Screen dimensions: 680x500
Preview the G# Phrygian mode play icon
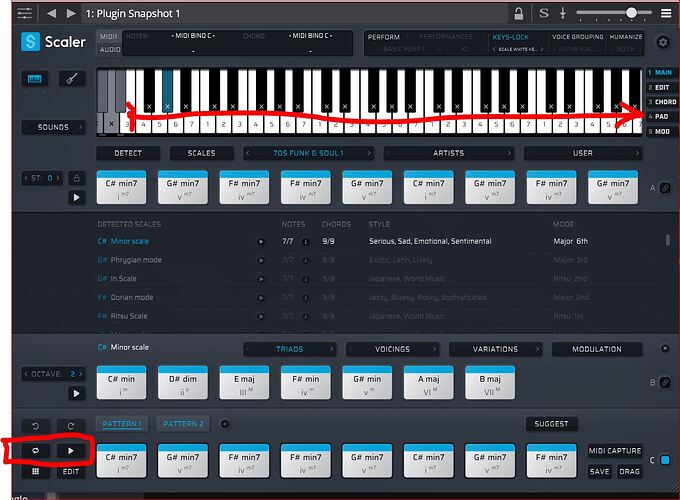tap(261, 260)
